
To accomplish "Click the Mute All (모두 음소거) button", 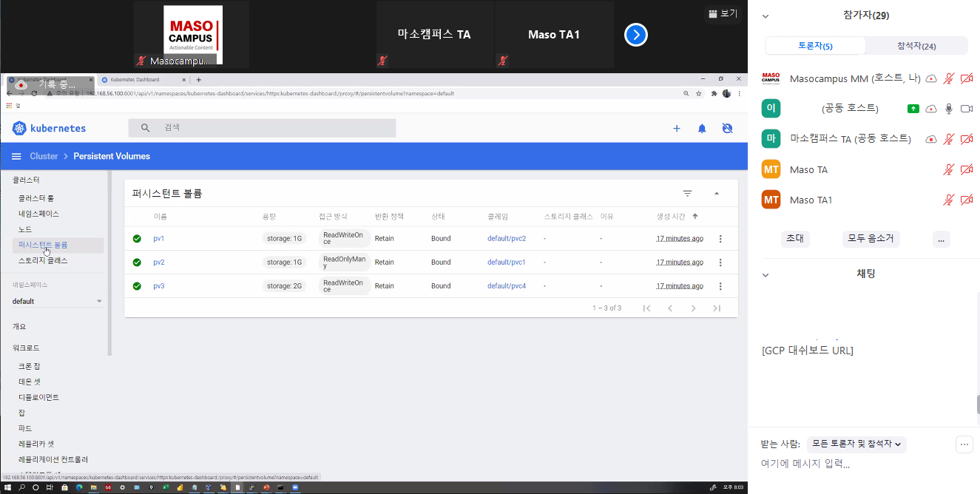I will (x=871, y=239).
